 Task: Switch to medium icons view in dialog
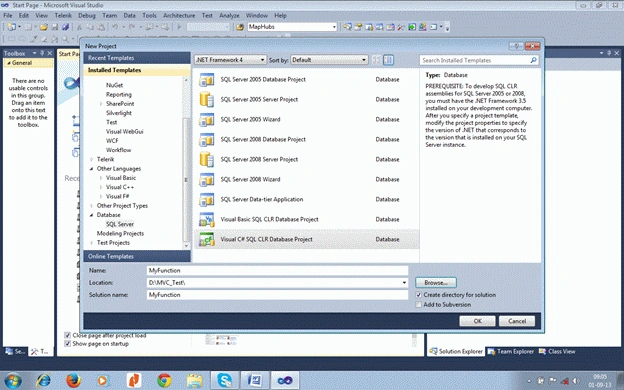pyautogui.click(x=388, y=60)
